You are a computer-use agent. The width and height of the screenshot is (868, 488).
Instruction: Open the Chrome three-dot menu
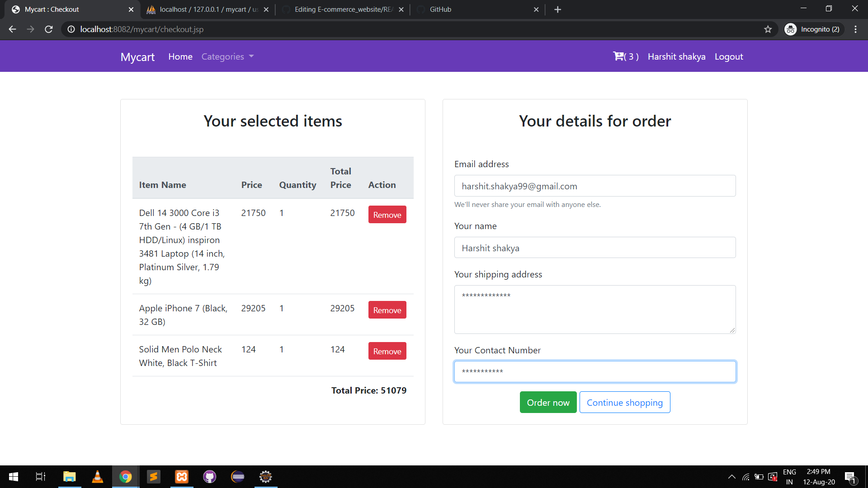[x=855, y=29]
